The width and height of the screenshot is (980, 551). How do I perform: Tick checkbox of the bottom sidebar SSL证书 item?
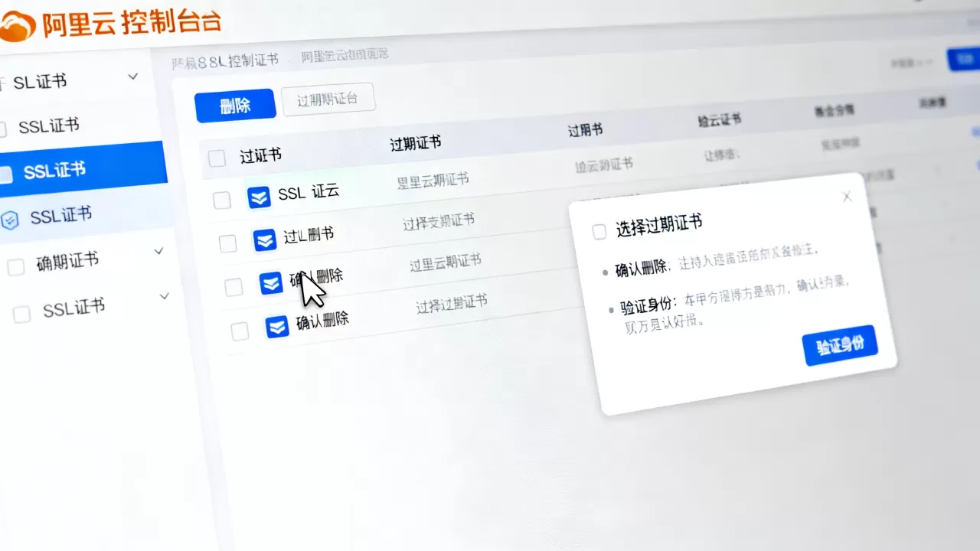click(x=22, y=314)
